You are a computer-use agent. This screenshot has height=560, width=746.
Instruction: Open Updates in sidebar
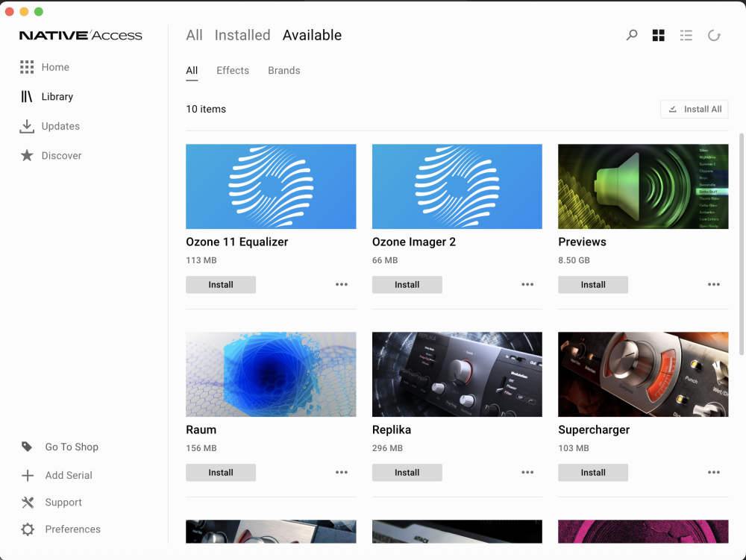(60, 126)
